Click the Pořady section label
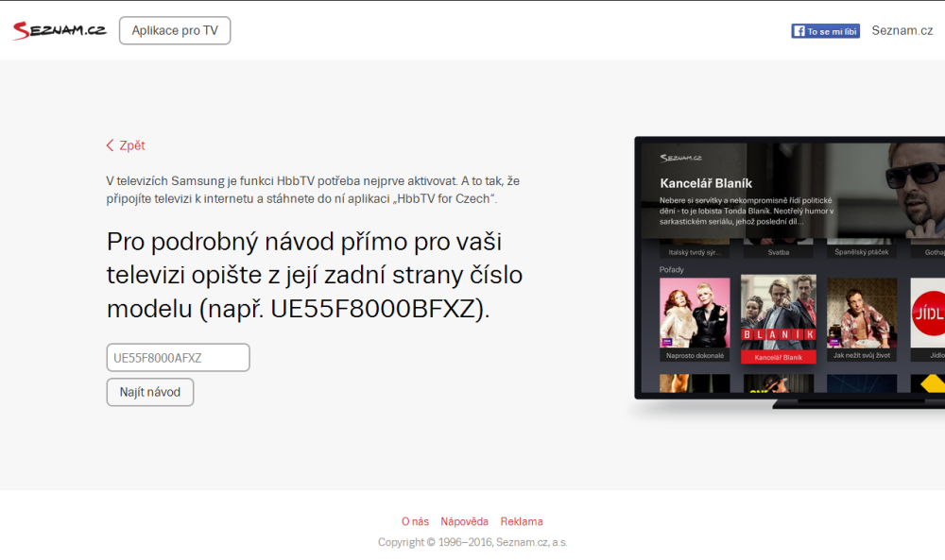 click(x=671, y=270)
